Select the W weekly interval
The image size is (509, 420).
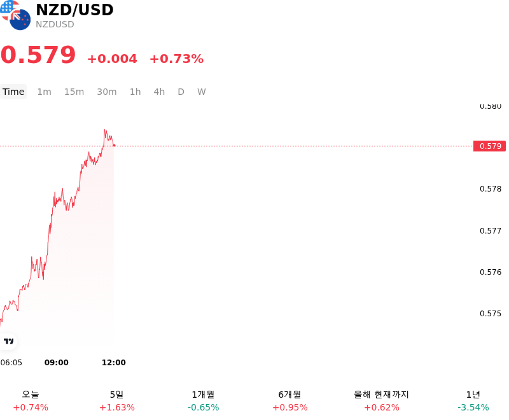202,92
